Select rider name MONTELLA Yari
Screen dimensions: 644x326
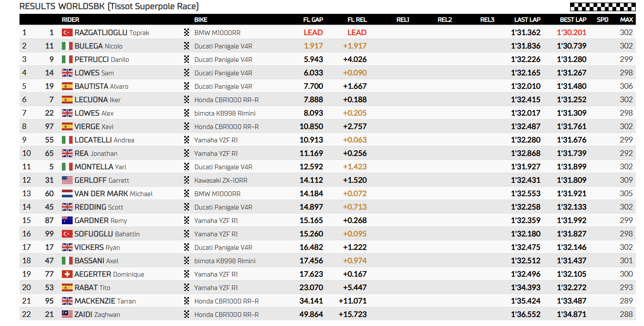point(100,167)
